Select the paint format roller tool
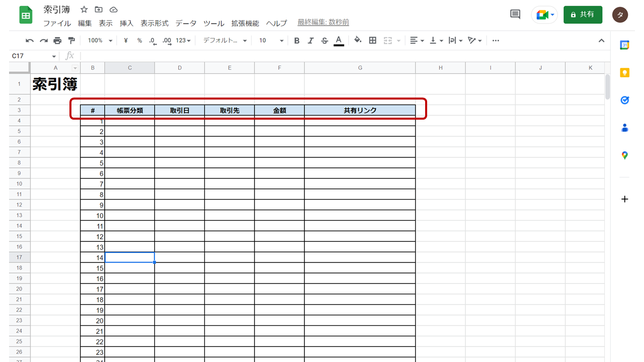This screenshot has width=644, height=362. [x=71, y=41]
